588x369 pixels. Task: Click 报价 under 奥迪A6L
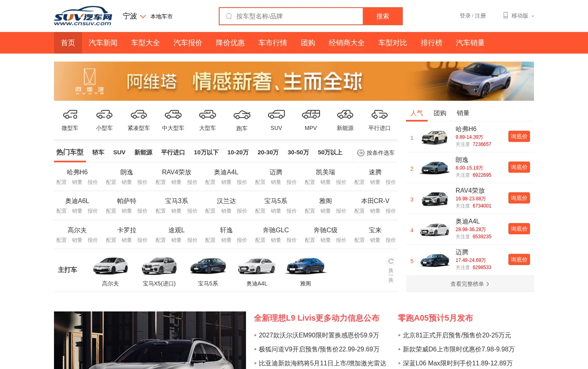(93, 211)
